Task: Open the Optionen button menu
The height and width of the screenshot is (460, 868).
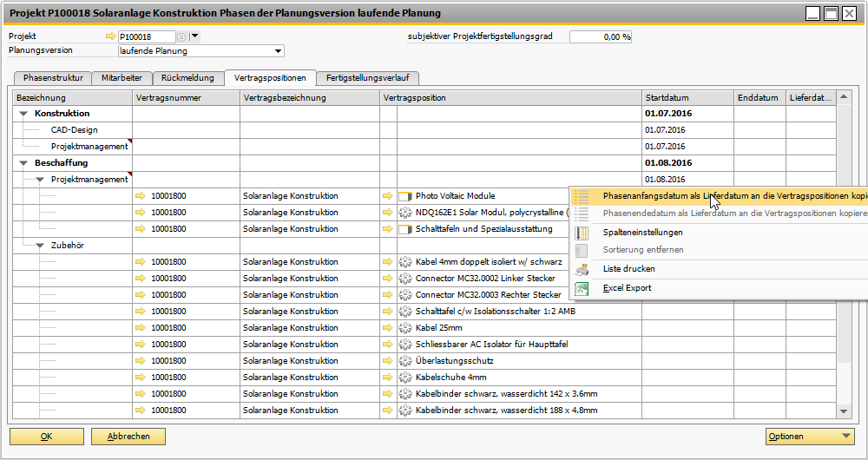Action: point(810,437)
